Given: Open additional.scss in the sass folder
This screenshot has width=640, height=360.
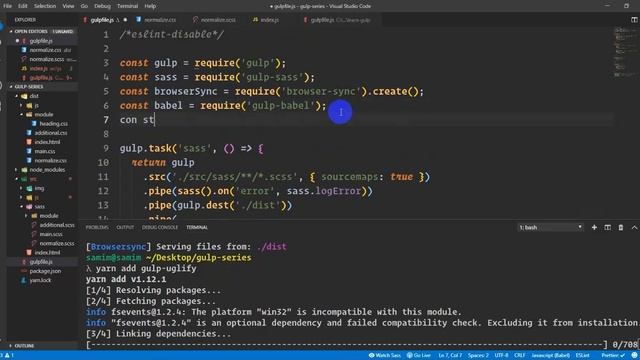Looking at the screenshot, I should [x=57, y=225].
